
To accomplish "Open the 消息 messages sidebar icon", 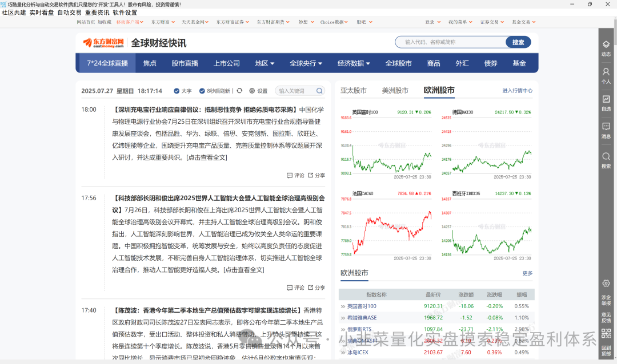I will click(x=606, y=127).
